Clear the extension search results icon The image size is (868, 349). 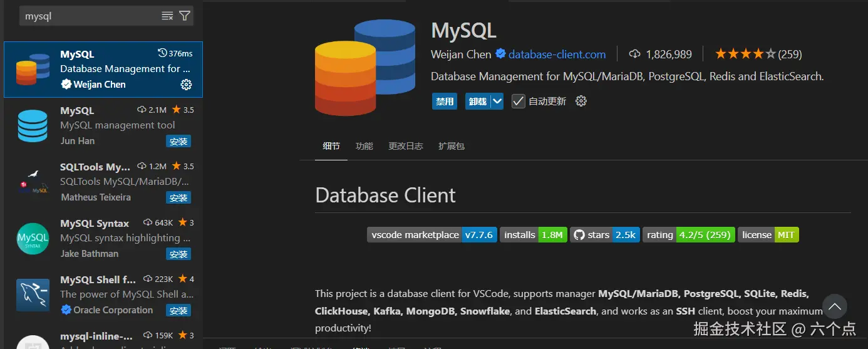pos(167,16)
